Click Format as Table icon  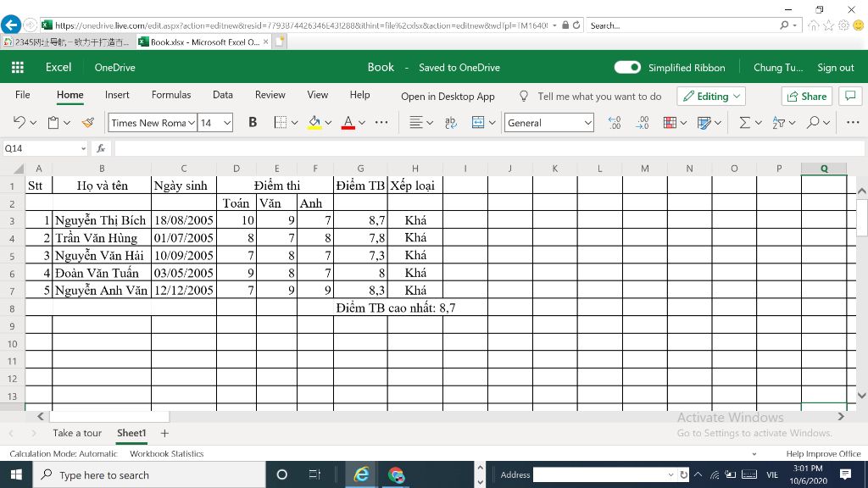[x=704, y=122]
